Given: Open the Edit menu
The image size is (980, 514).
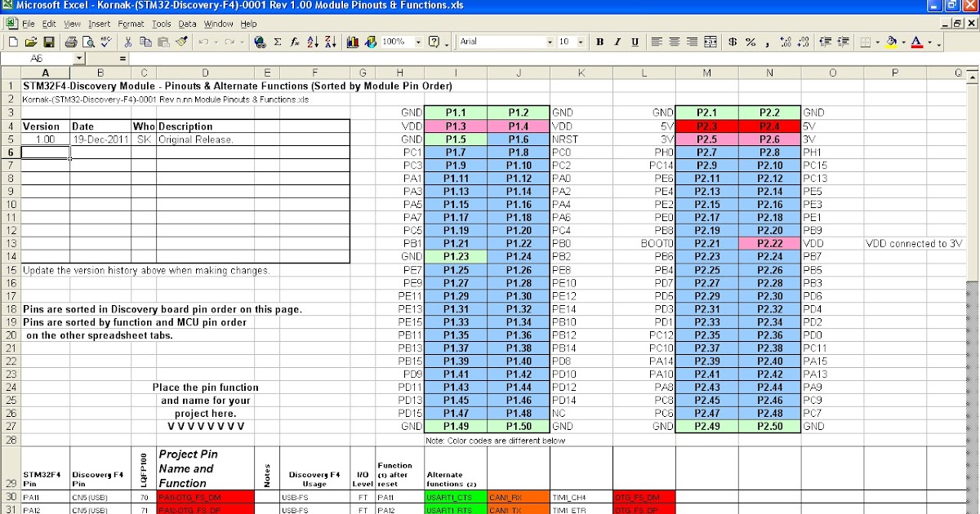Looking at the screenshot, I should point(50,24).
